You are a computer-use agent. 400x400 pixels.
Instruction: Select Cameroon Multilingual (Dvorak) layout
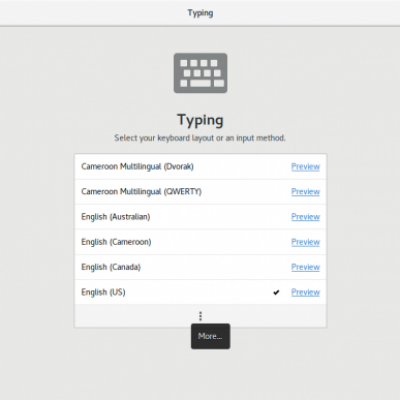tap(200, 167)
